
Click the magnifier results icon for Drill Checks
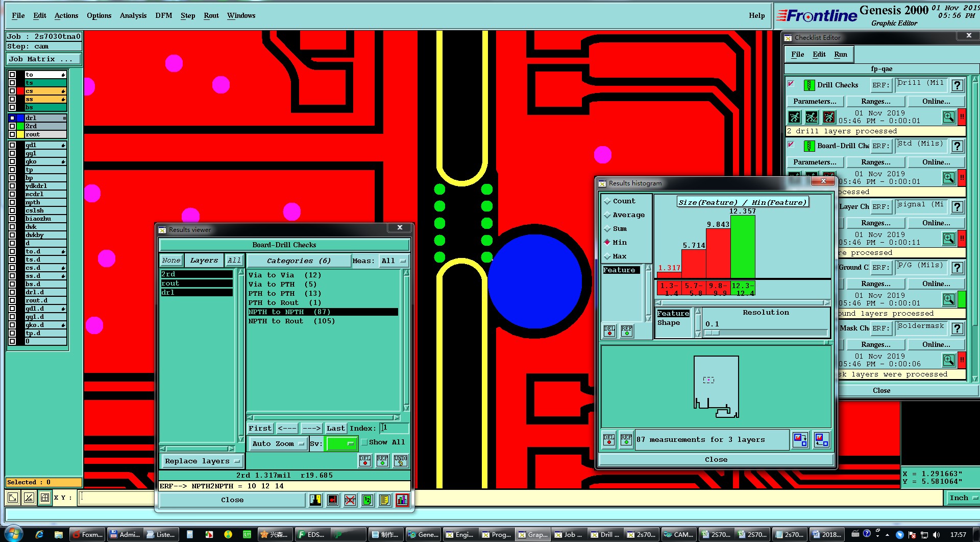coord(949,117)
